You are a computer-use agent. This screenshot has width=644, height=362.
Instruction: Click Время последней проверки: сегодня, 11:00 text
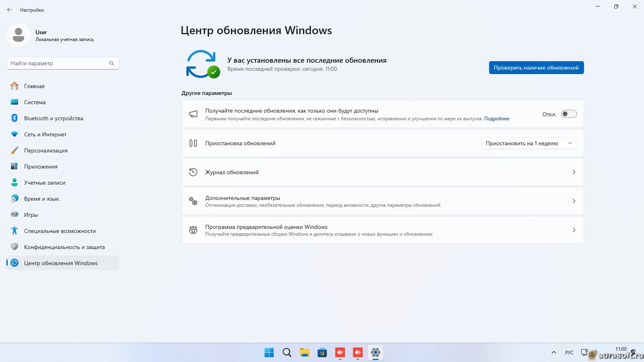click(282, 69)
